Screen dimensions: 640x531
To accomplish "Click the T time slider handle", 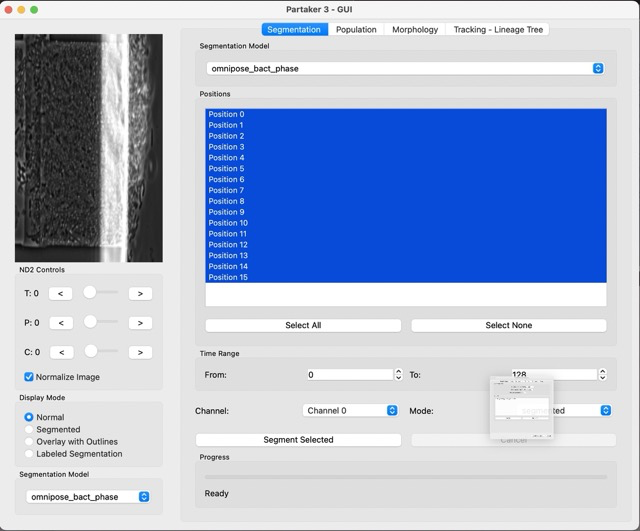I will point(90,292).
